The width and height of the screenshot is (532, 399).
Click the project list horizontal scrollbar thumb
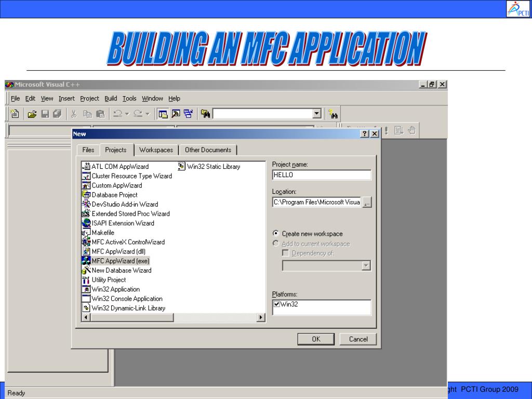(132, 317)
